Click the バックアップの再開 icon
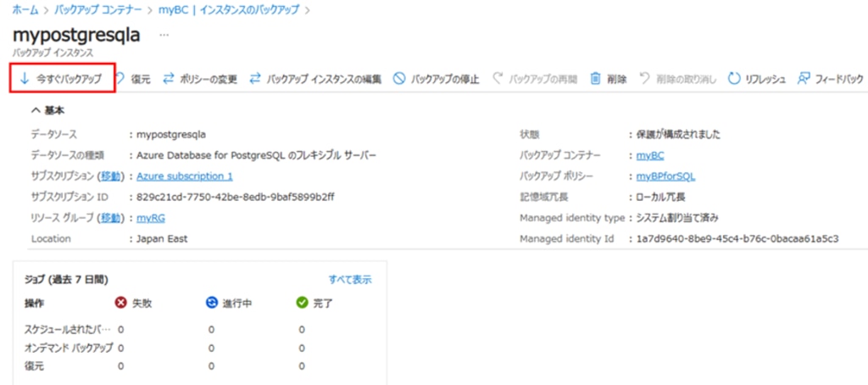 (x=498, y=79)
